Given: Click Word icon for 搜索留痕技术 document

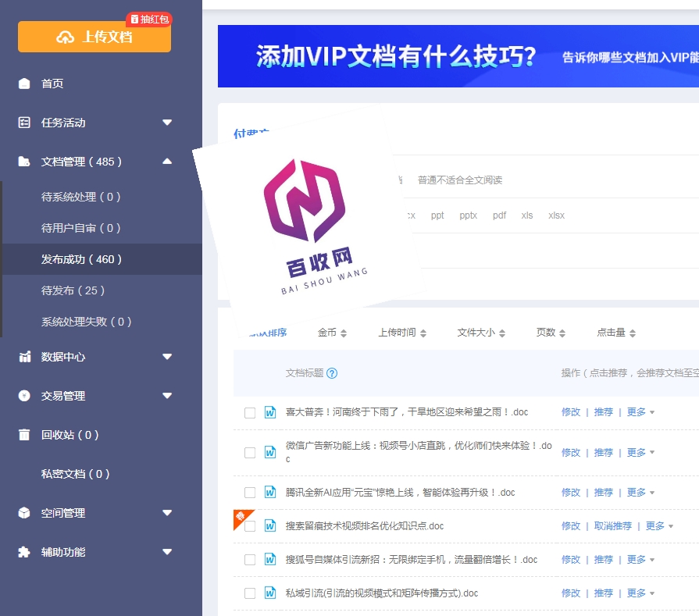Looking at the screenshot, I should tap(270, 526).
